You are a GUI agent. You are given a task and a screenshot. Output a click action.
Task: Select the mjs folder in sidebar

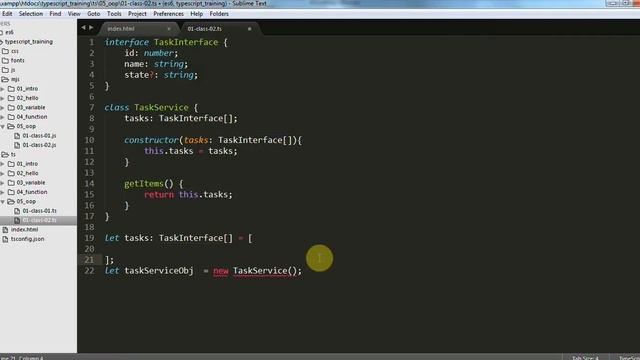coord(15,79)
